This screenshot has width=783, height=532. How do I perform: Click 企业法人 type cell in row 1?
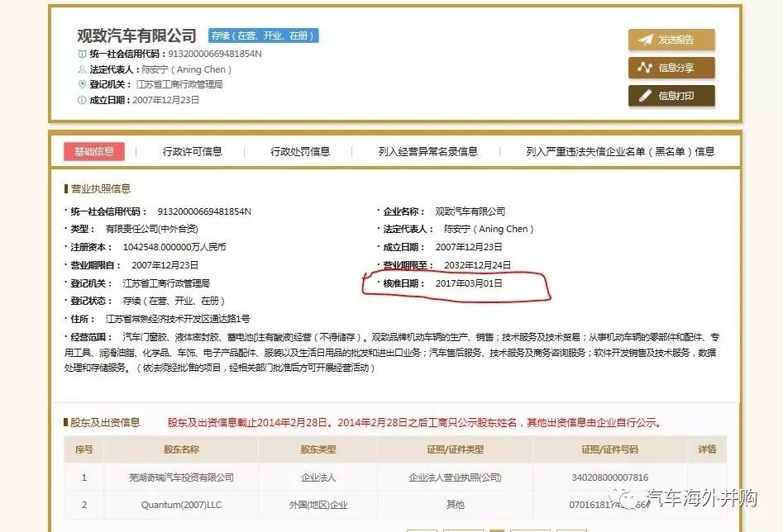[x=318, y=477]
